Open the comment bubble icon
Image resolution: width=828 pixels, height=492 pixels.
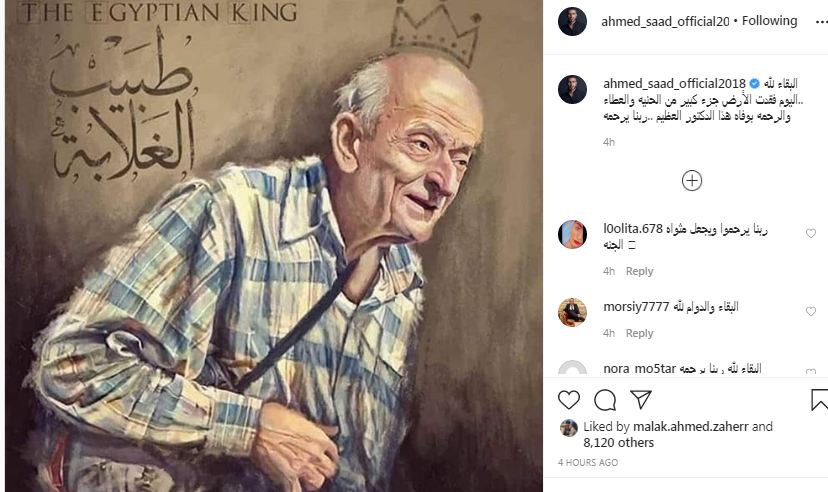click(x=605, y=400)
